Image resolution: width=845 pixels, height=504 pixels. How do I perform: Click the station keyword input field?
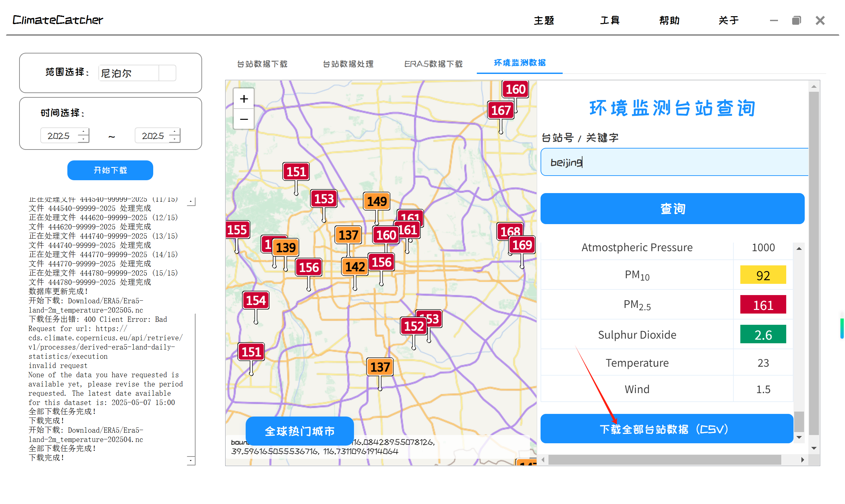[674, 162]
